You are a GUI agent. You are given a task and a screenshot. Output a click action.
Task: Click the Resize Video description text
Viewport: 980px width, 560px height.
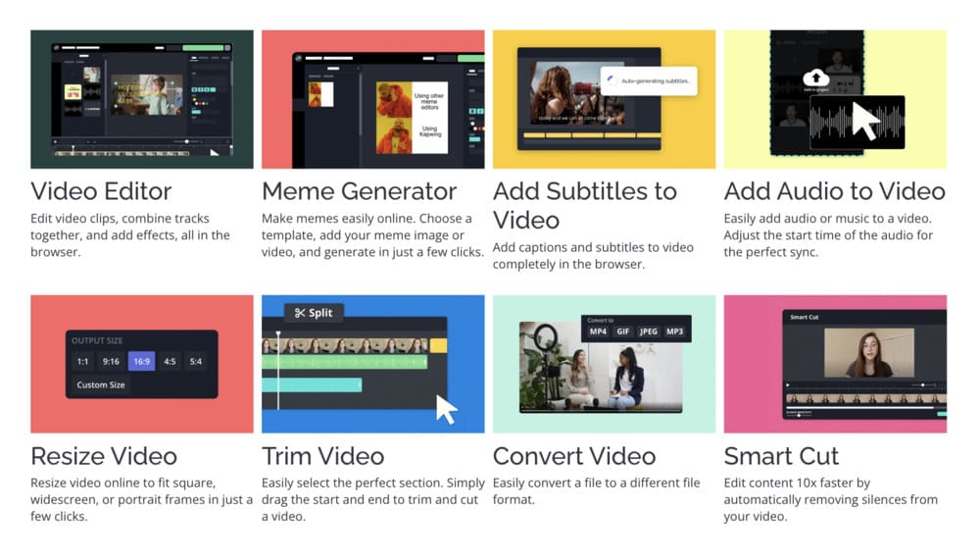tap(141, 500)
